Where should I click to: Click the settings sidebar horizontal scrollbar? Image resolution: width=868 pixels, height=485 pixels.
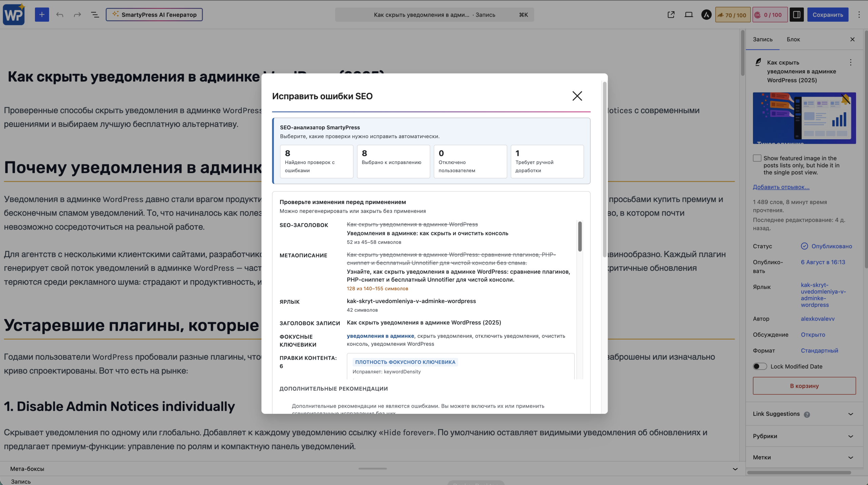799,472
